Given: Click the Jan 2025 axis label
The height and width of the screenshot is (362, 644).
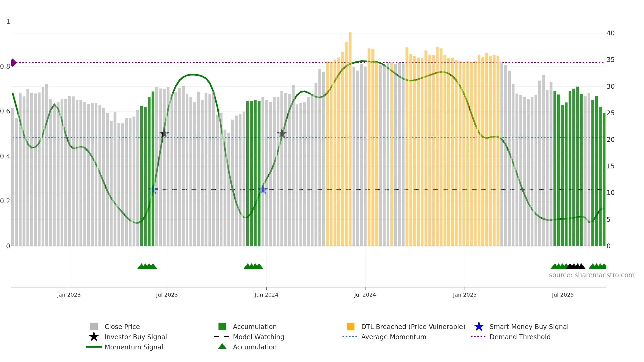Looking at the screenshot, I should tap(465, 295).
